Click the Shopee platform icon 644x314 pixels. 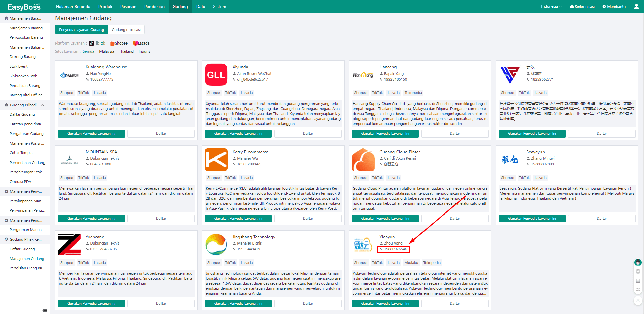tap(112, 43)
